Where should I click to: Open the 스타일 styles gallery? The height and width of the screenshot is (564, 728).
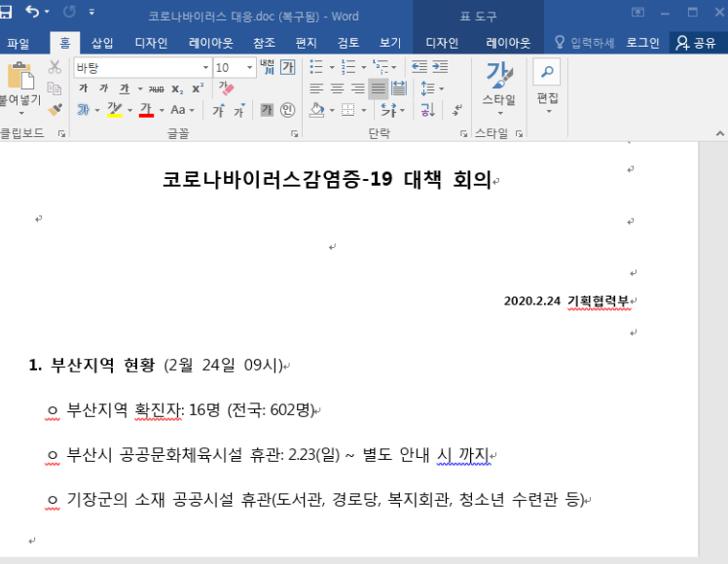tap(499, 88)
